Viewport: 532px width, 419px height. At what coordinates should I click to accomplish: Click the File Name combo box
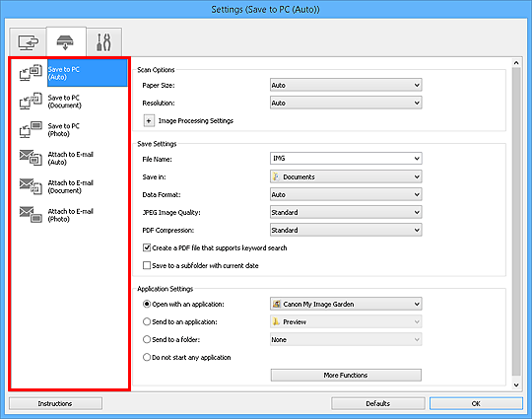[x=346, y=159]
